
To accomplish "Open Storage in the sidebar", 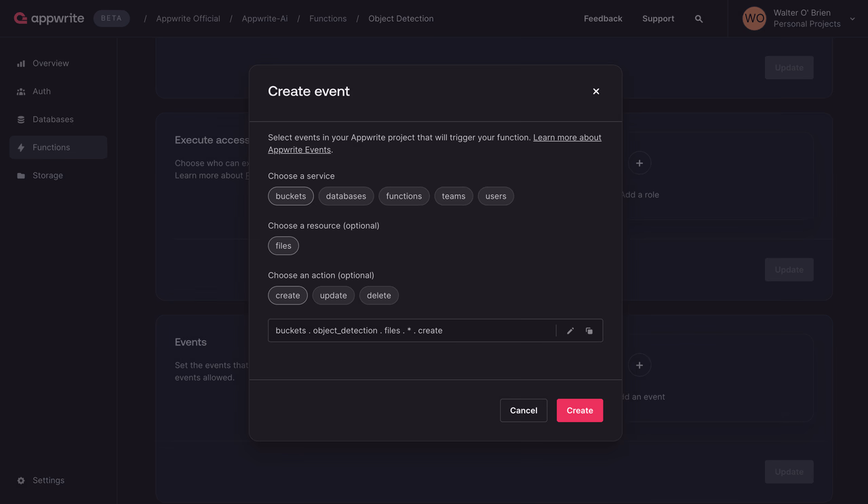I will [x=58, y=176].
